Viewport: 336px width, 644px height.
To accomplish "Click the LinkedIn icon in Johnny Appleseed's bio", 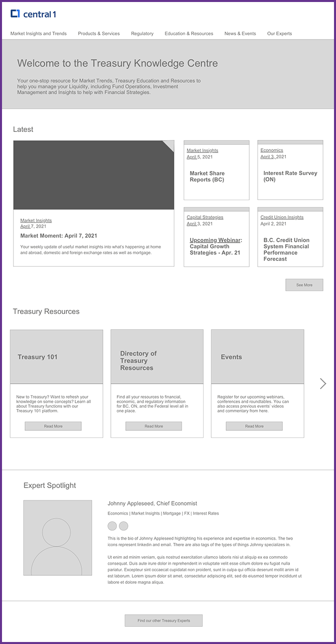I will [x=112, y=526].
